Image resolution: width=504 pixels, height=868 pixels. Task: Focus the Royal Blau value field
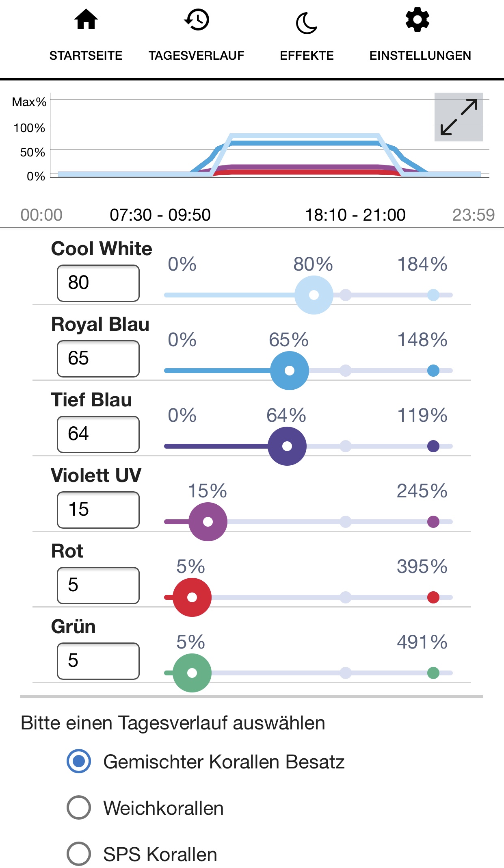tap(98, 359)
